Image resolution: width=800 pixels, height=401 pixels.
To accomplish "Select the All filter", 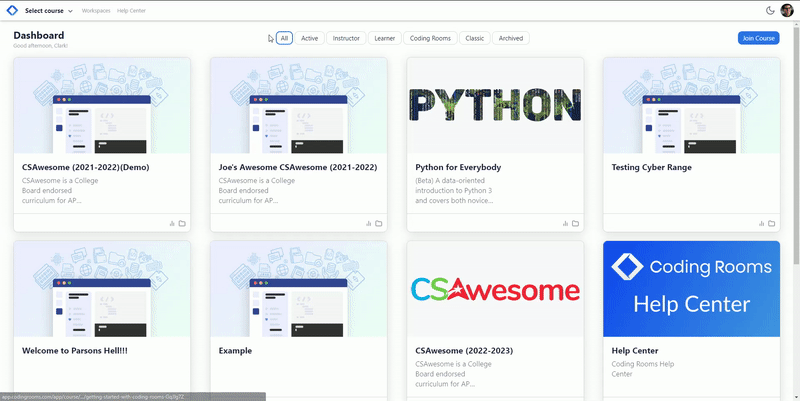I will click(284, 38).
